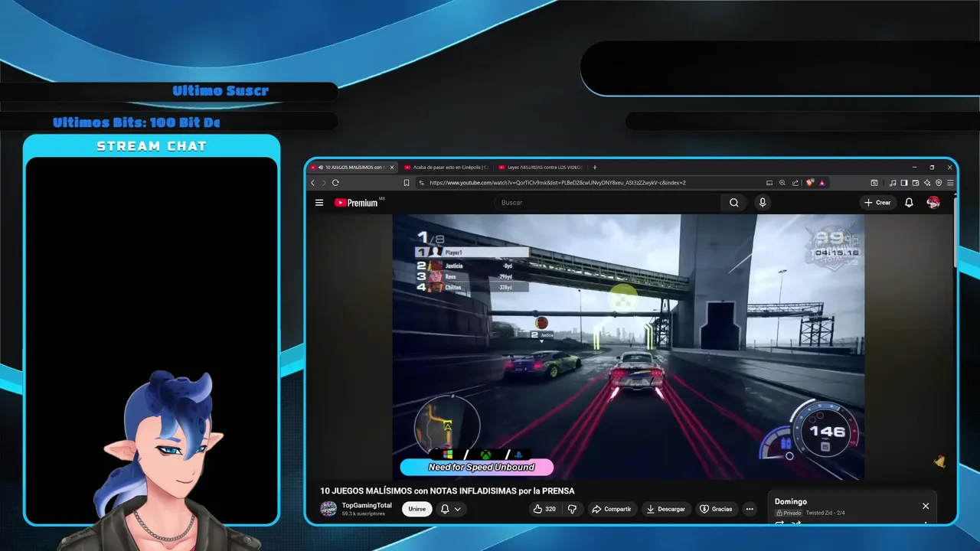The width and height of the screenshot is (980, 551).
Task: Open the YouTube account avatar menu
Action: pyautogui.click(x=933, y=202)
